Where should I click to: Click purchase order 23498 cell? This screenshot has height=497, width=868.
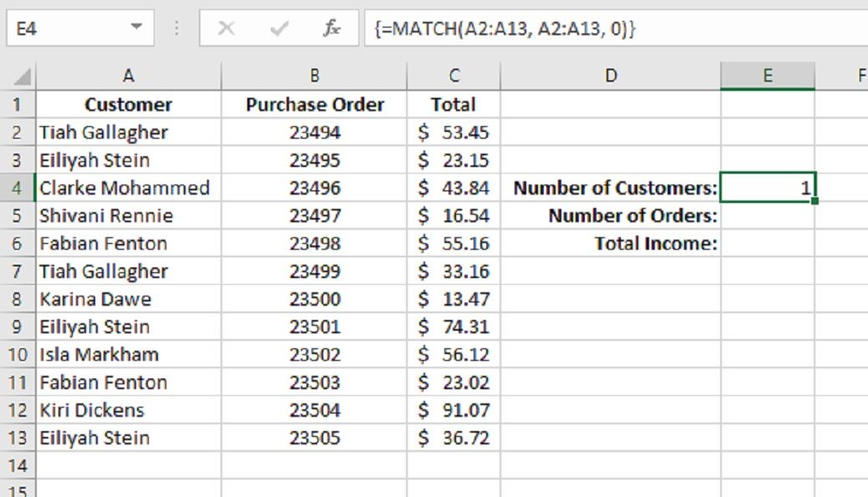314,244
